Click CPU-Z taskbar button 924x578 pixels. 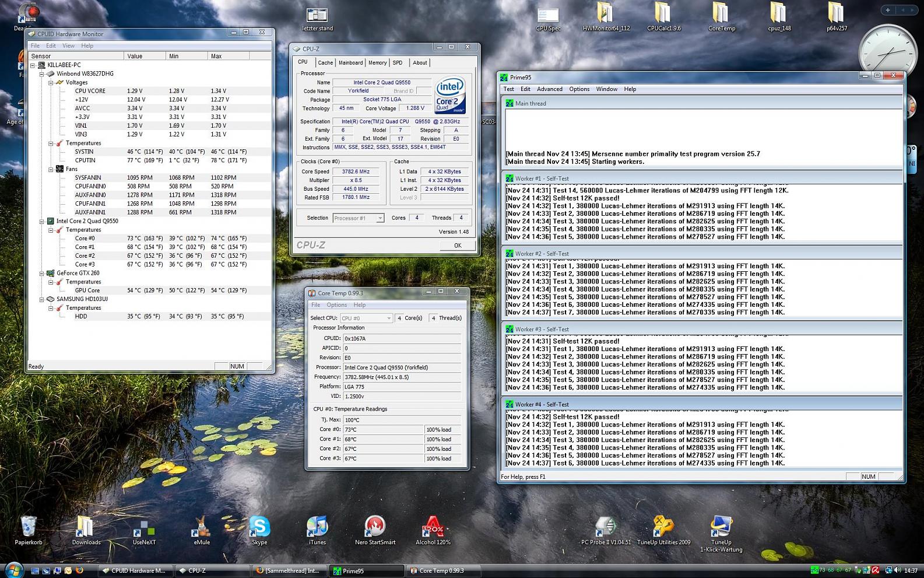[212, 570]
